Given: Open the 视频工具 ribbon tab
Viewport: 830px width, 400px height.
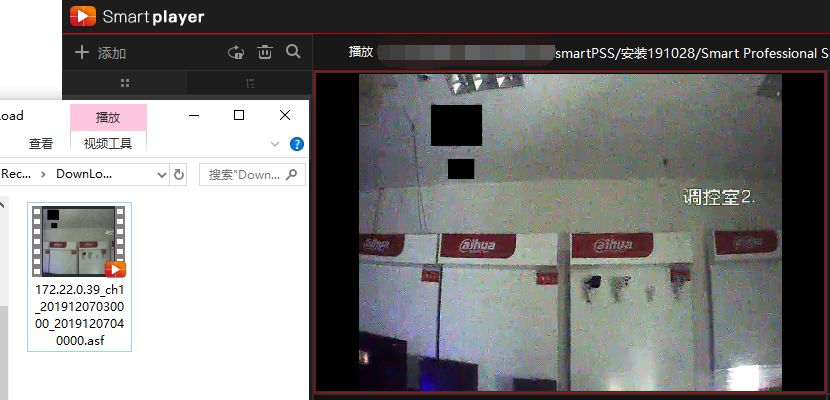Looking at the screenshot, I should (108, 144).
